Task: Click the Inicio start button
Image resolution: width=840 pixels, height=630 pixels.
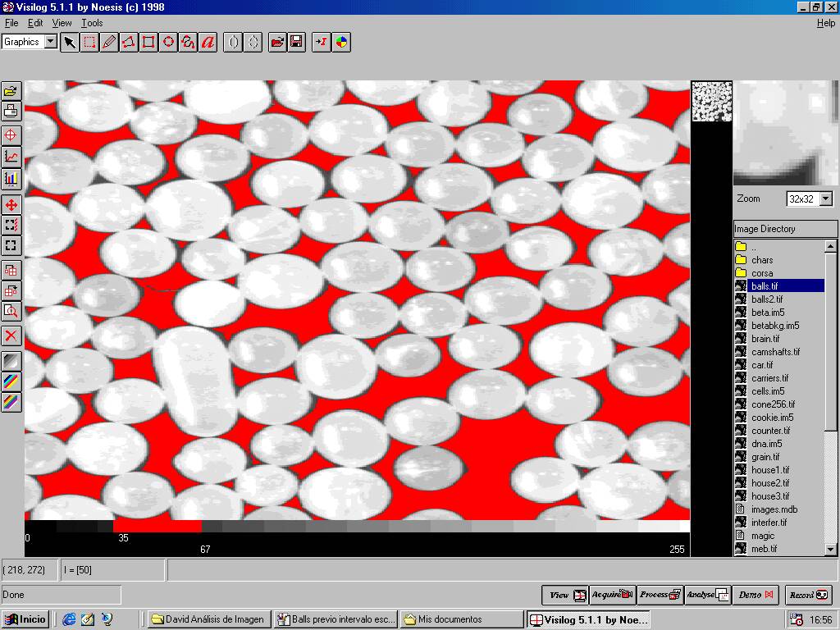Action: (x=26, y=619)
